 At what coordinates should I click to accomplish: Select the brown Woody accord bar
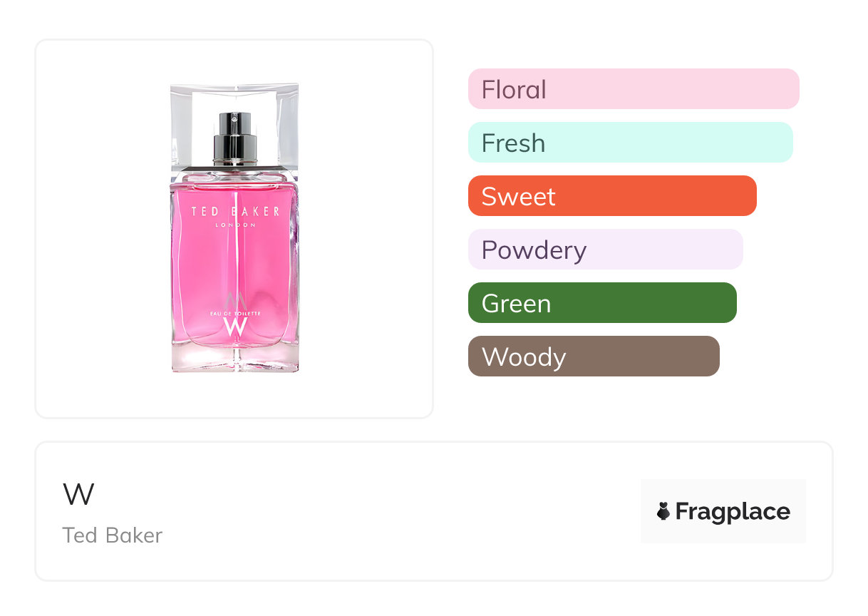pos(593,356)
